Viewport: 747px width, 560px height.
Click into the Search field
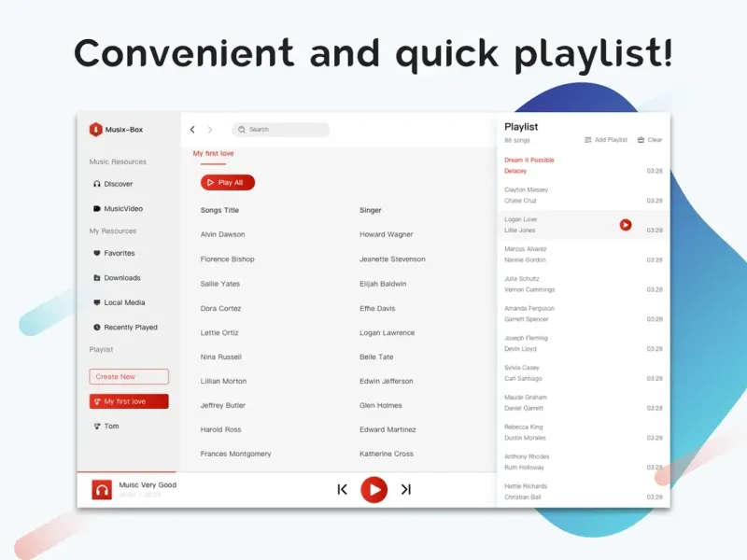tap(281, 130)
